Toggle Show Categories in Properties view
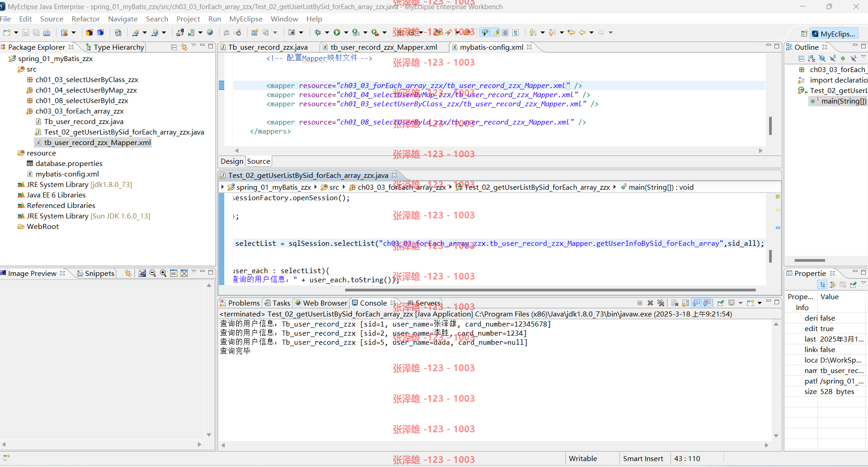The image size is (868, 467). point(822,285)
